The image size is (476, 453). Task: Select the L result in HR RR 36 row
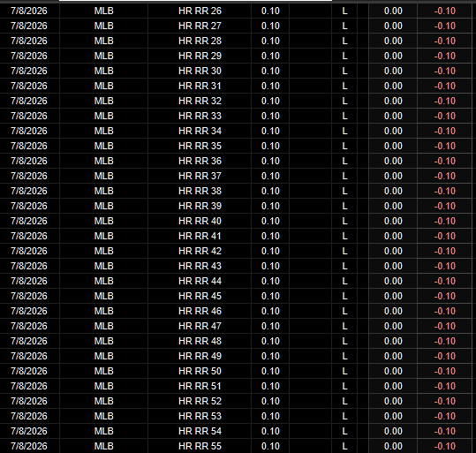click(x=344, y=161)
